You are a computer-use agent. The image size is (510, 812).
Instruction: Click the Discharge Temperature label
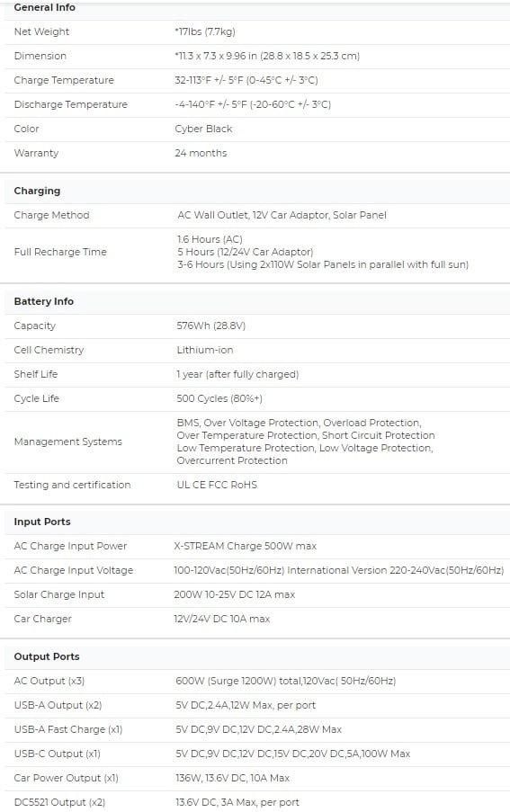click(70, 104)
